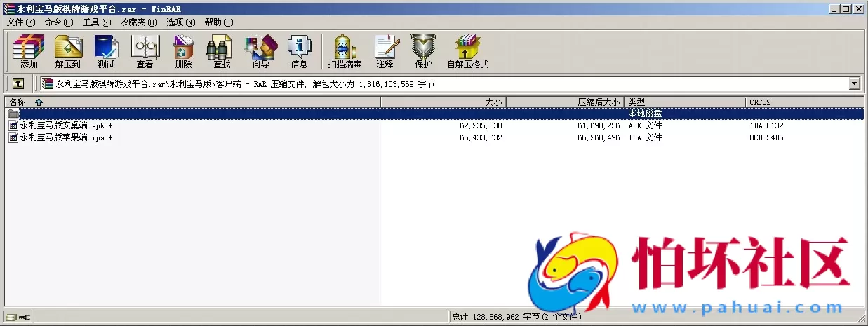Click the 保护 (Protect) archive icon
Viewport: 868px width, 326px height.
coord(423,51)
